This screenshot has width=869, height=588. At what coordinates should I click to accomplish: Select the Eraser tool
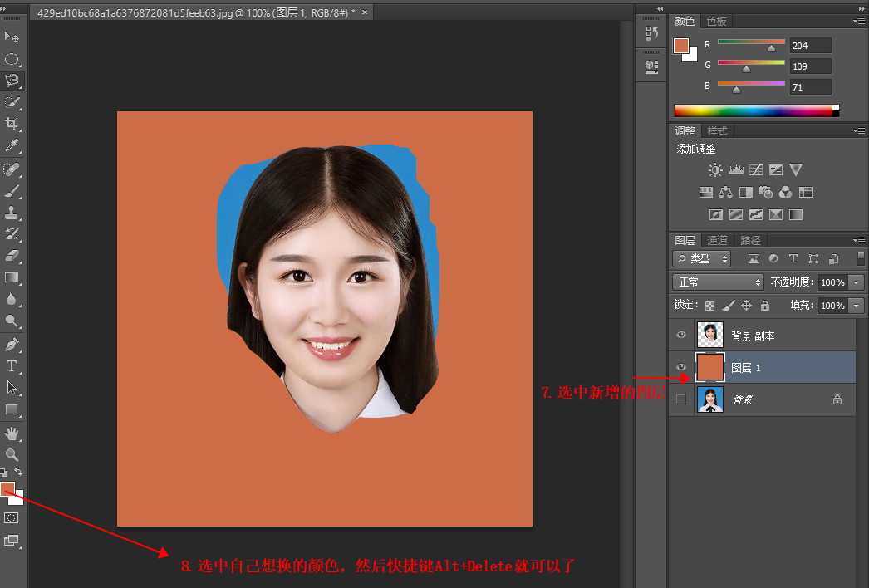(x=12, y=256)
